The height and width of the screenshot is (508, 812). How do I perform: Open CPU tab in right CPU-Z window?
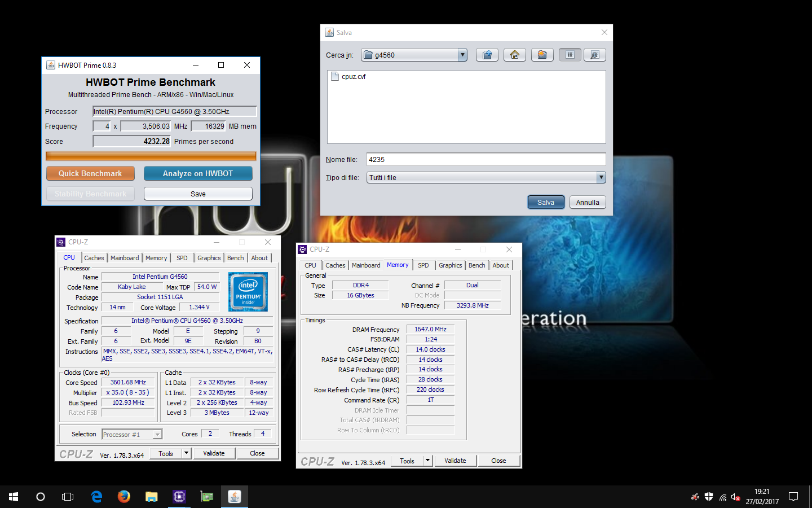tap(311, 265)
